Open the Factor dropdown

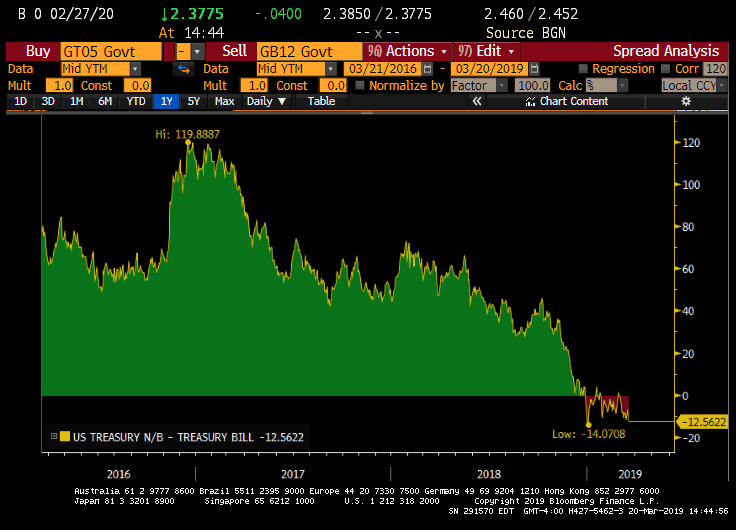[x=502, y=85]
